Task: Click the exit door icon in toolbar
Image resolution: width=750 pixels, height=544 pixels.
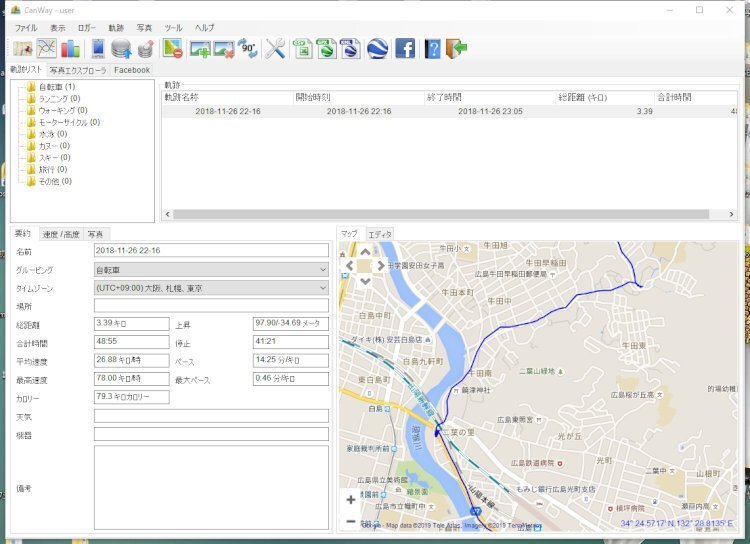Action: [457, 48]
